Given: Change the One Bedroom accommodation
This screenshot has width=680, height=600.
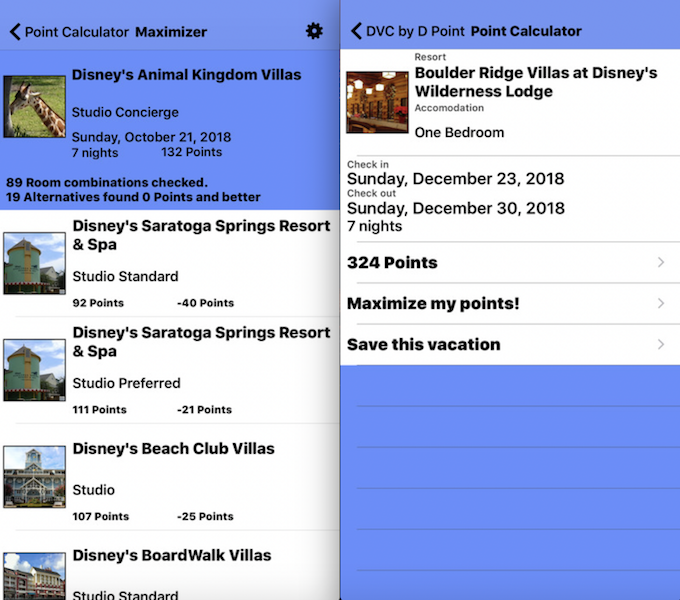Looking at the screenshot, I should pos(459,132).
